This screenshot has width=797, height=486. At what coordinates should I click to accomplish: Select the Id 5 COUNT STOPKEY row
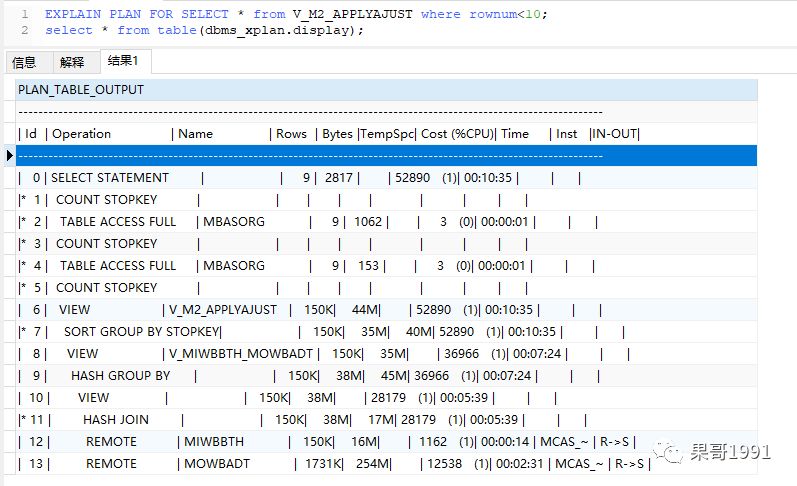click(386, 288)
